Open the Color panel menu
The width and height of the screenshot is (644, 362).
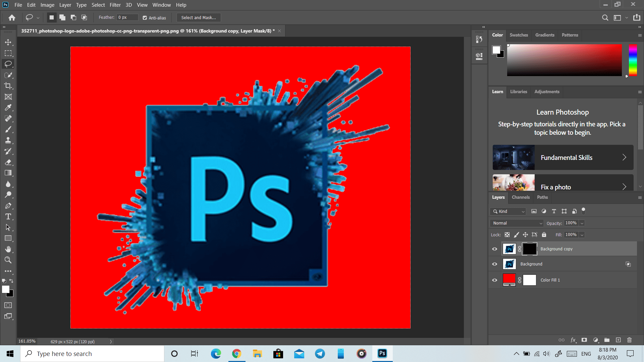pyautogui.click(x=640, y=35)
